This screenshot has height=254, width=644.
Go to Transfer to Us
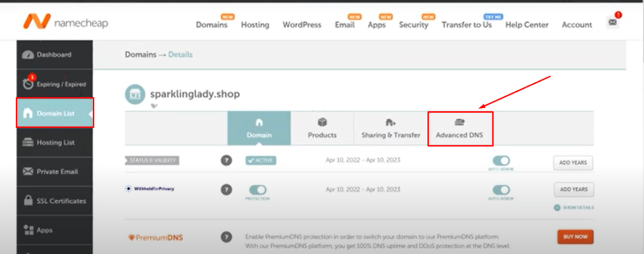click(467, 25)
